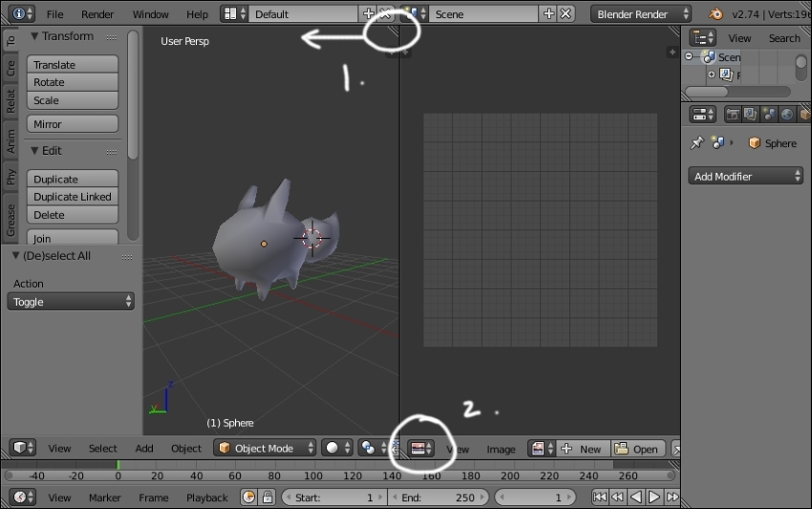The height and width of the screenshot is (509, 812).
Task: Open timeline's Marker menu
Action: tap(105, 498)
